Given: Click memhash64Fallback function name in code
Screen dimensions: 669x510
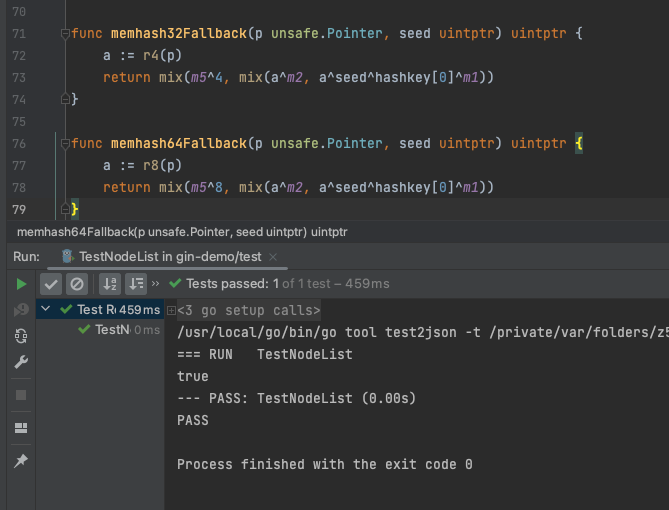Looking at the screenshot, I should (179, 143).
